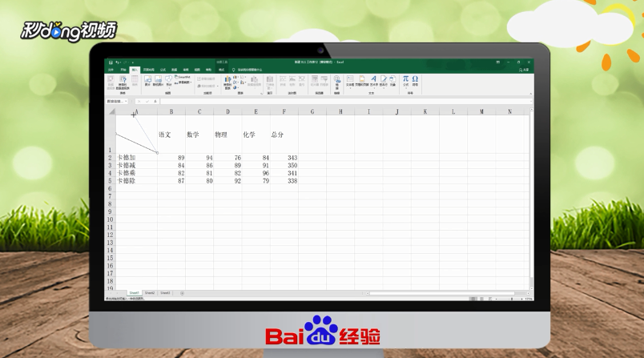Click the PivotChart button
Viewport: 644px width, 358px height.
coord(254,82)
